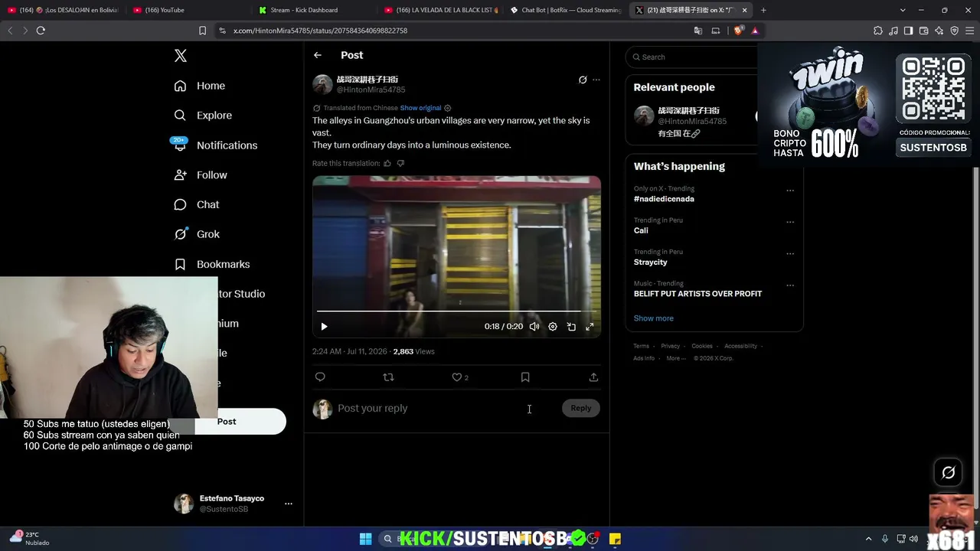This screenshot has width=980, height=551.
Task: Open more options for #nadiedicenada trend
Action: (790, 191)
